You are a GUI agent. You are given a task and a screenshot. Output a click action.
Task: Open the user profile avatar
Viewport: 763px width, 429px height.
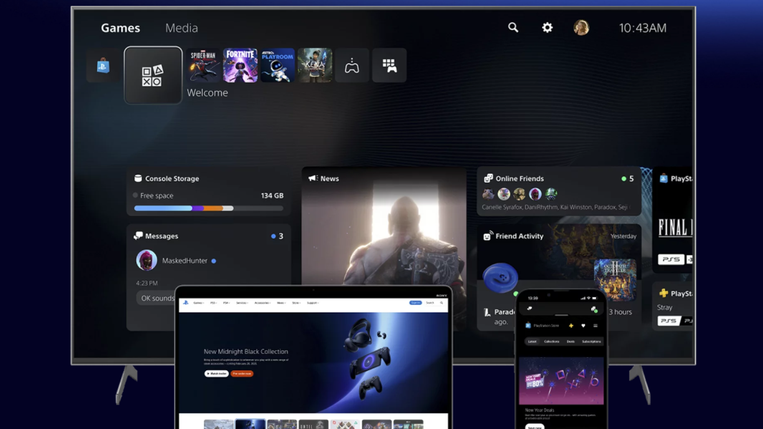pos(581,27)
